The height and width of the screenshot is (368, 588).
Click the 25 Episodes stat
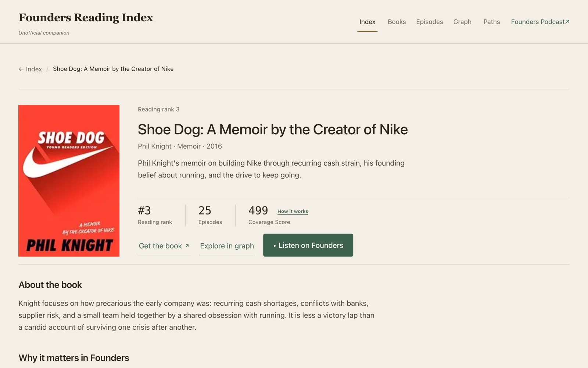(210, 215)
